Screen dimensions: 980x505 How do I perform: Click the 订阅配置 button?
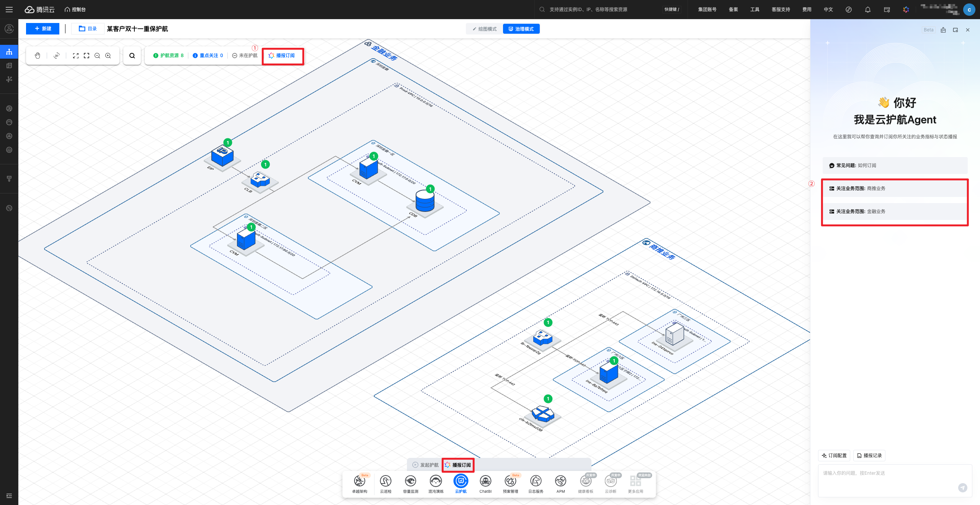coord(834,456)
